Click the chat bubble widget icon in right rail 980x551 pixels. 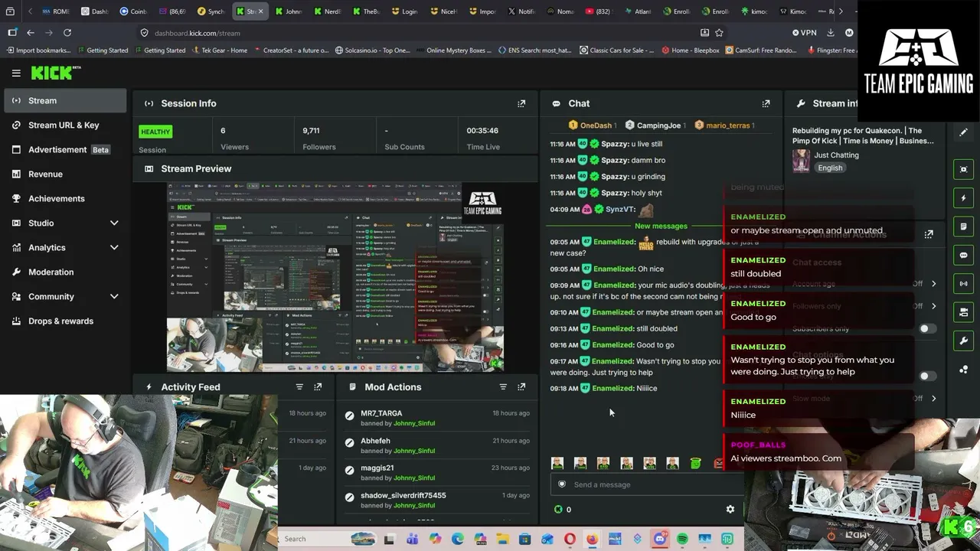click(964, 255)
